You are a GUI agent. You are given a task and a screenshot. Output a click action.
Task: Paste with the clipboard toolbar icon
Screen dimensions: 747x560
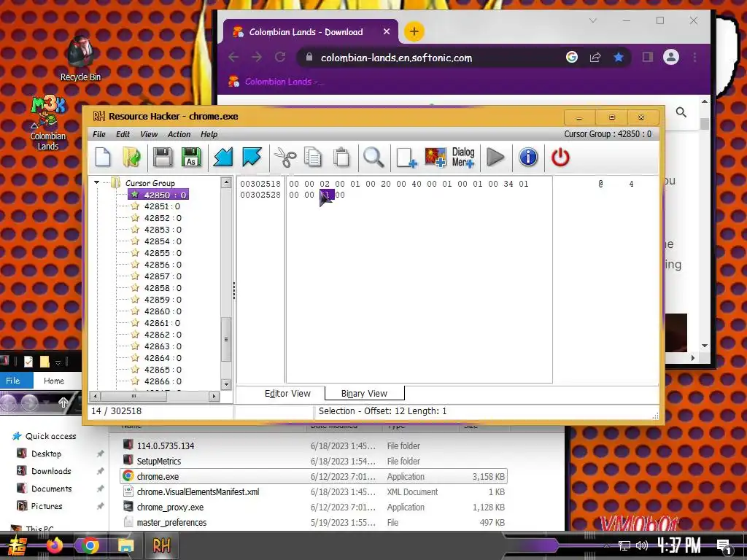pyautogui.click(x=341, y=157)
